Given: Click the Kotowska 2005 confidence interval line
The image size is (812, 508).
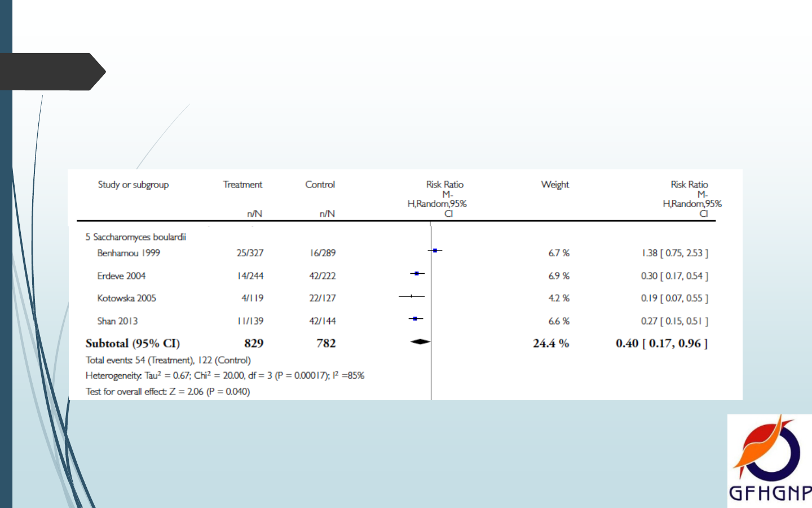Looking at the screenshot, I should coord(411,296).
